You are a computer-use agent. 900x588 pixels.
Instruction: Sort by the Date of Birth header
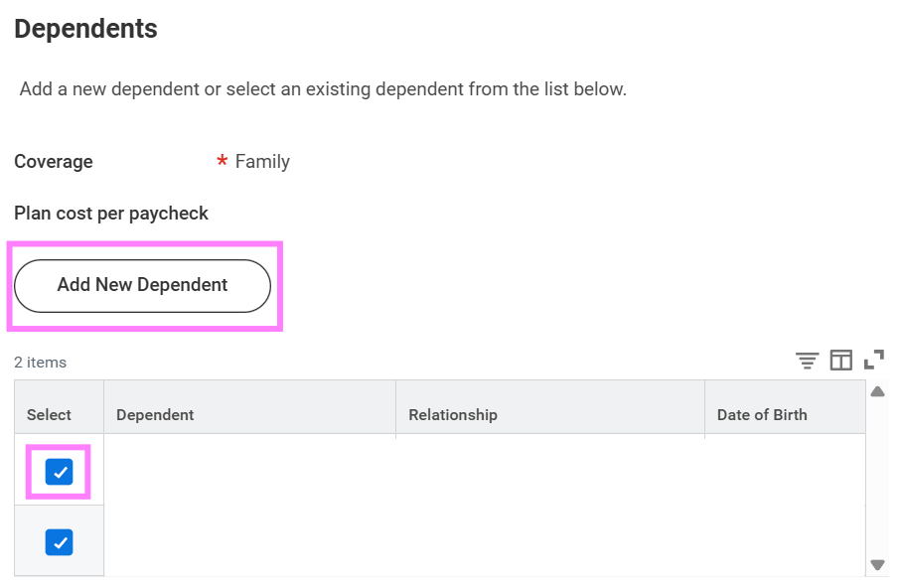[x=762, y=415]
